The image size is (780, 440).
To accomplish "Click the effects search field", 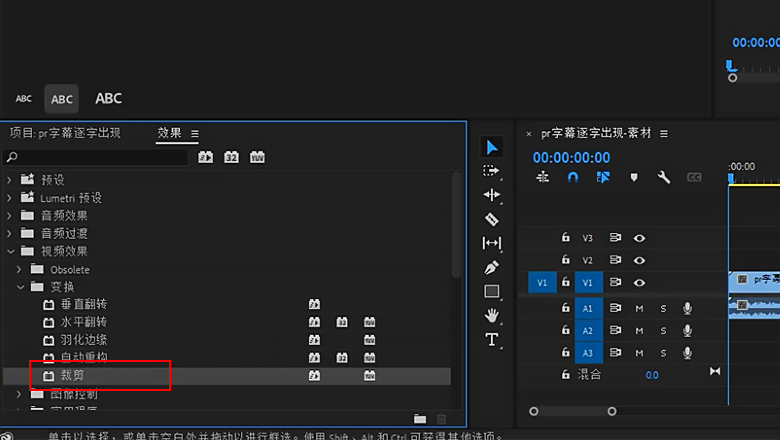I will click(100, 157).
